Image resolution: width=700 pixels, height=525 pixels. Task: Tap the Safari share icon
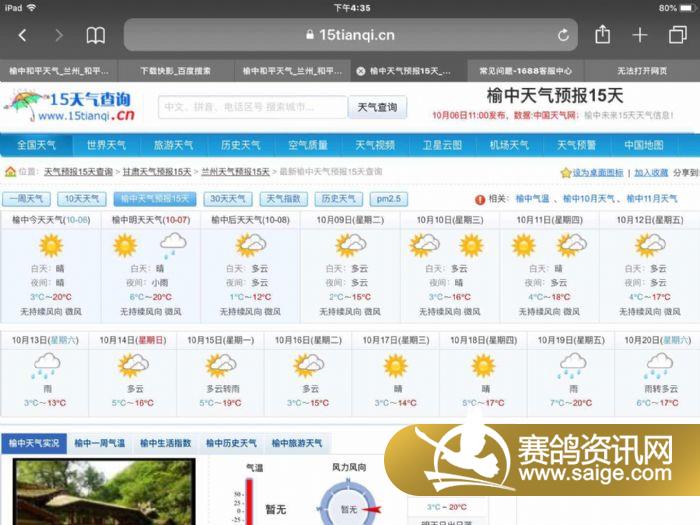602,35
